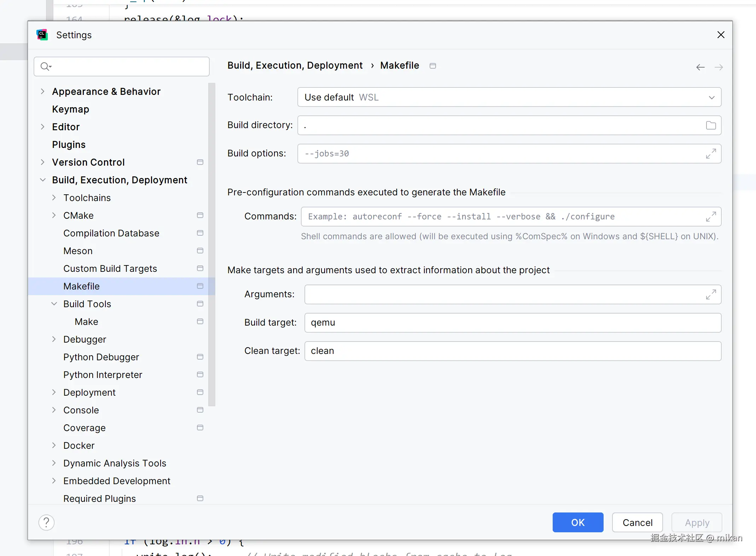Select Compilation Database settings page
Screen dimensions: 756x556
coord(111,233)
